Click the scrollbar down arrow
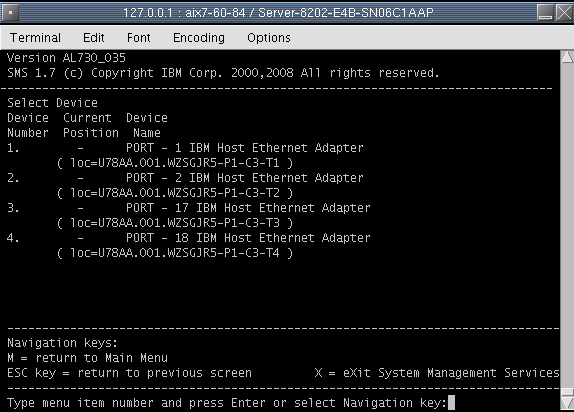The image size is (574, 412). click(x=567, y=403)
